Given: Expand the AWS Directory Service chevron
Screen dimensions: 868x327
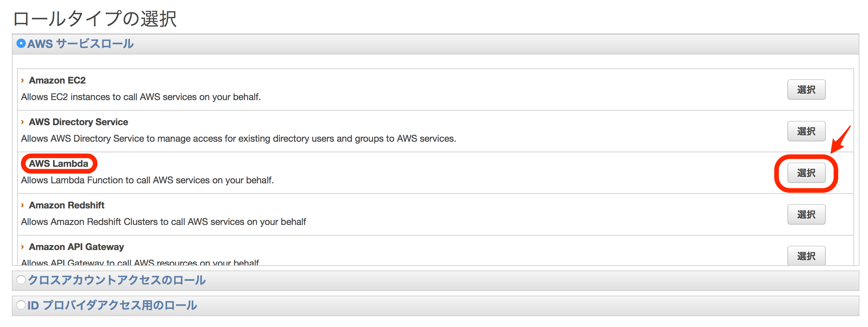Looking at the screenshot, I should pyautogui.click(x=22, y=122).
